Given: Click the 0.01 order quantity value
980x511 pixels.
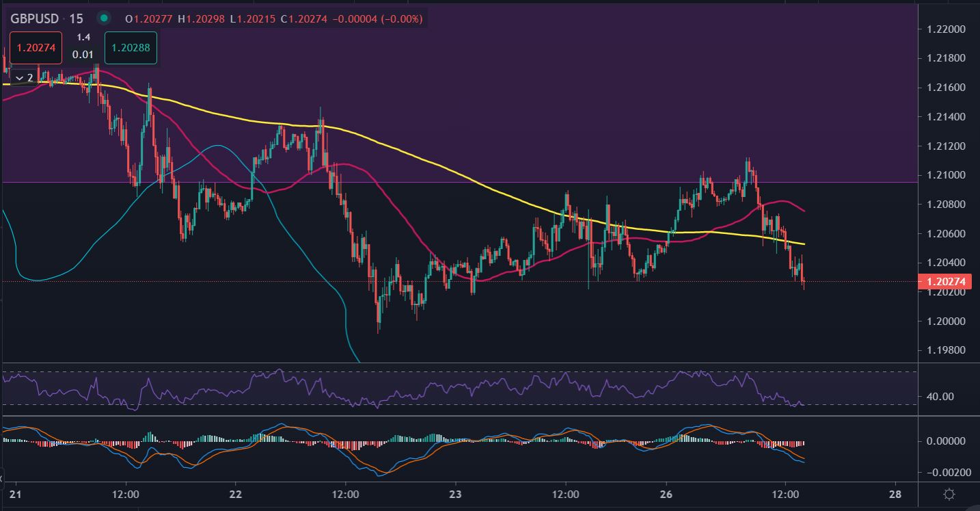Looking at the screenshot, I should [83, 55].
